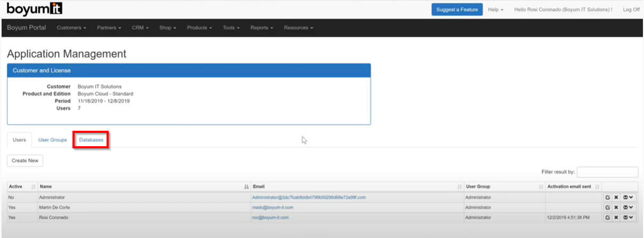Image resolution: width=644 pixels, height=238 pixels.
Task: Switch to the User Groups tab
Action: point(53,140)
